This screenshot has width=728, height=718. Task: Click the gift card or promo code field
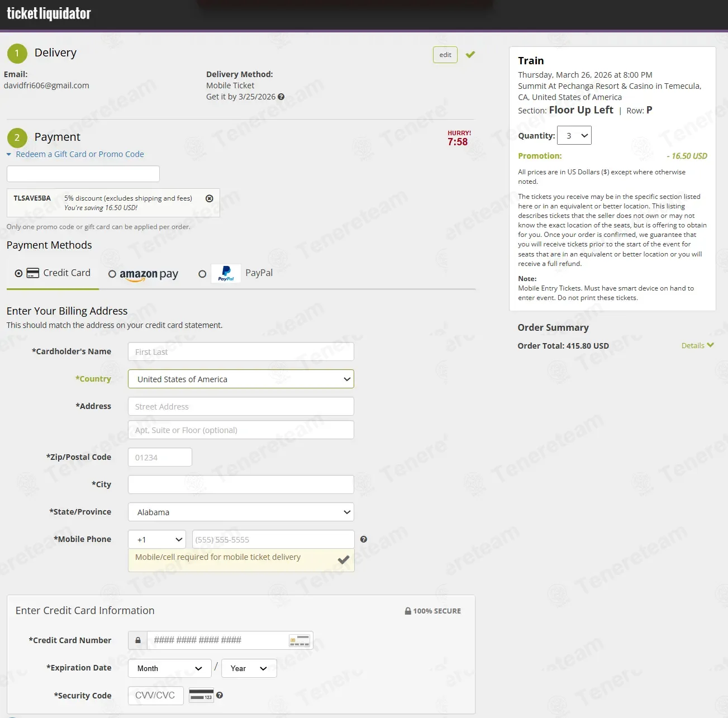(x=83, y=174)
